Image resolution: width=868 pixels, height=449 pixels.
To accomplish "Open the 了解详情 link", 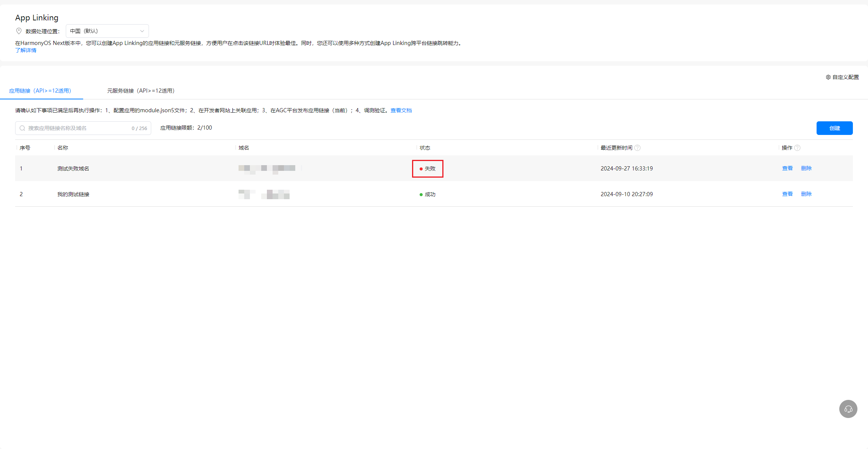I will 26,50.
